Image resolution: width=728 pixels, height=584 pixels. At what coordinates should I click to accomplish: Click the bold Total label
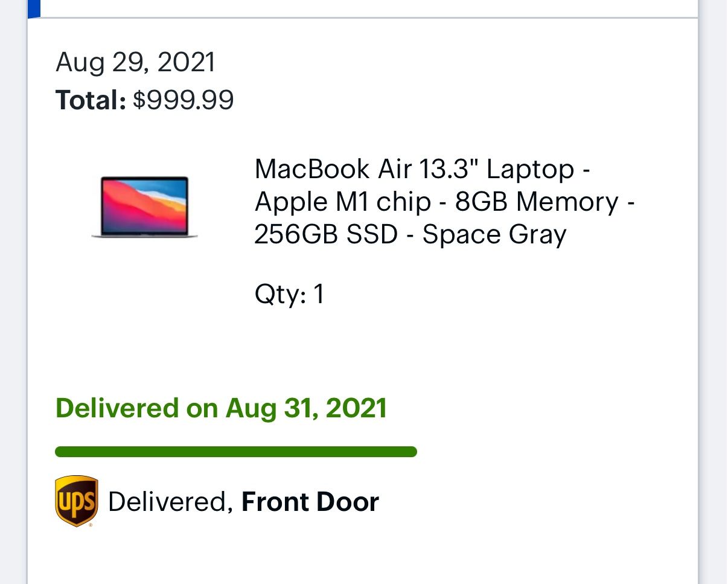[x=91, y=100]
